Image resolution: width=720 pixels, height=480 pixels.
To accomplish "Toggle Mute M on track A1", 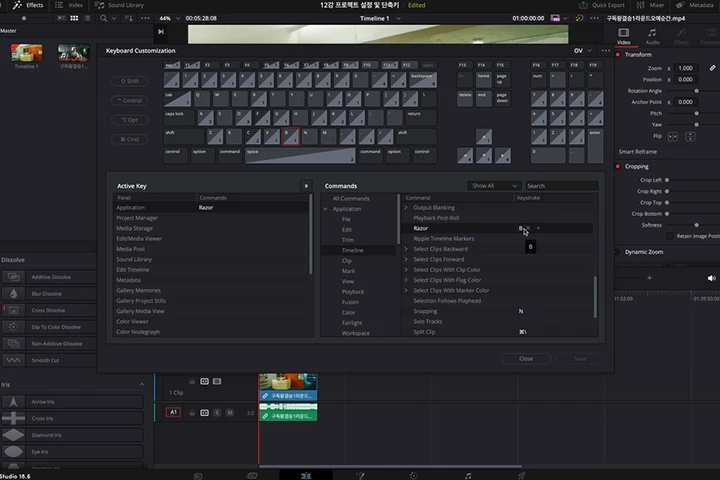I will pyautogui.click(x=230, y=413).
